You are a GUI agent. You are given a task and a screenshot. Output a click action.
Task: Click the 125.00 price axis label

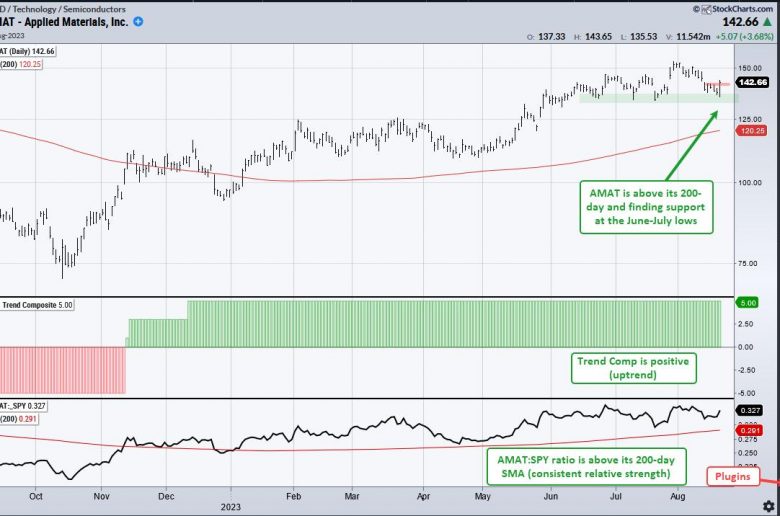750,119
